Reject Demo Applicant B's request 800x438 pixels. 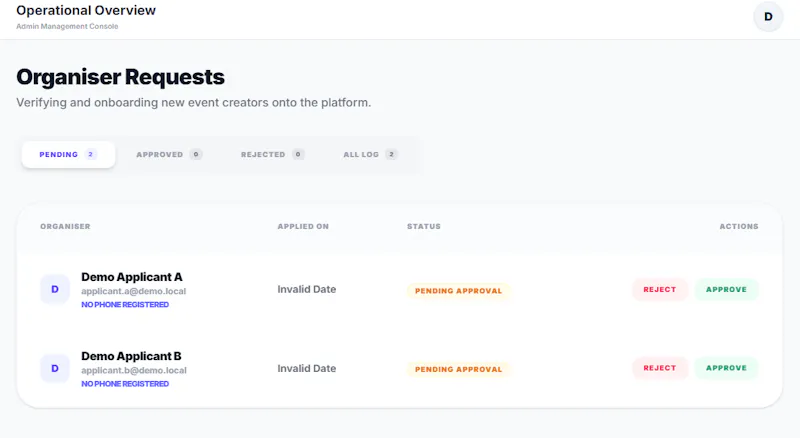pyautogui.click(x=660, y=368)
